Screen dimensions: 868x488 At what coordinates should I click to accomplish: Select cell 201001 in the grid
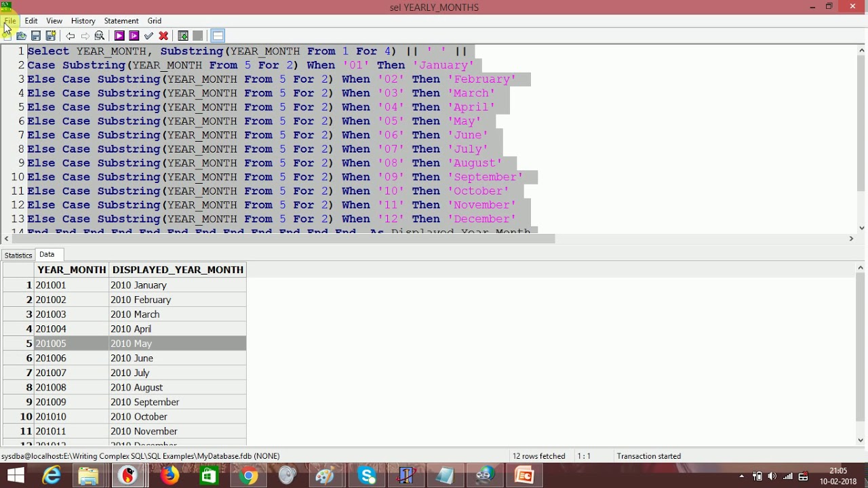[72, 285]
